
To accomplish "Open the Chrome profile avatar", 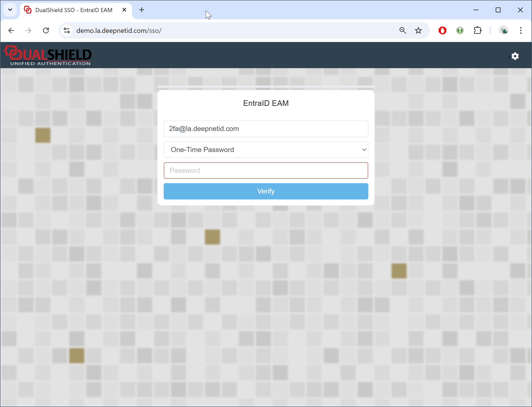I will pos(503,30).
